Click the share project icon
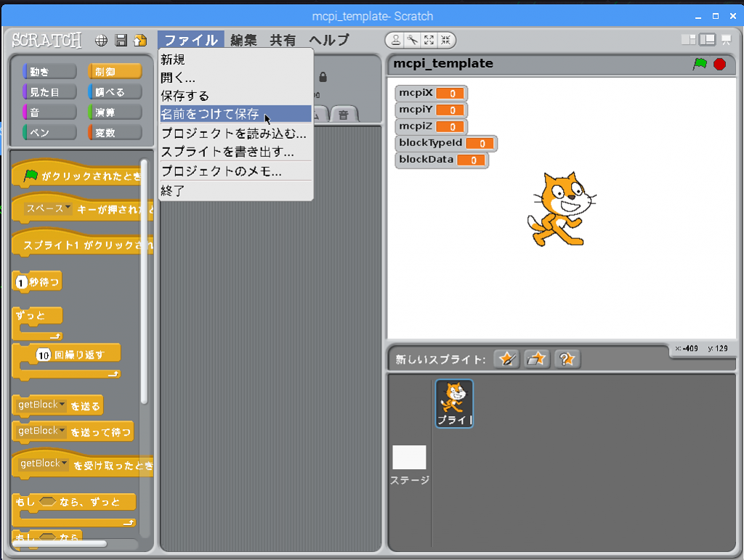This screenshot has width=744, height=560. click(x=140, y=41)
